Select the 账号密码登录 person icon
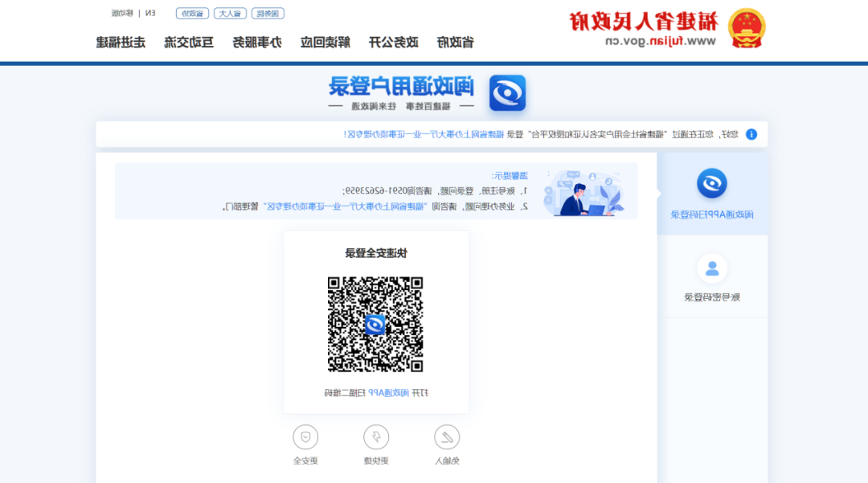Image resolution: width=868 pixels, height=483 pixels. tap(712, 269)
